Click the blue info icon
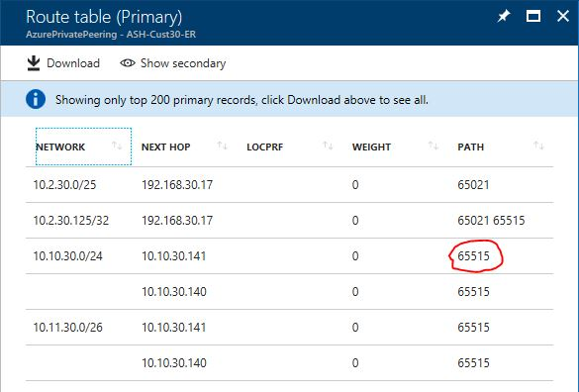579x392 pixels. [x=36, y=99]
